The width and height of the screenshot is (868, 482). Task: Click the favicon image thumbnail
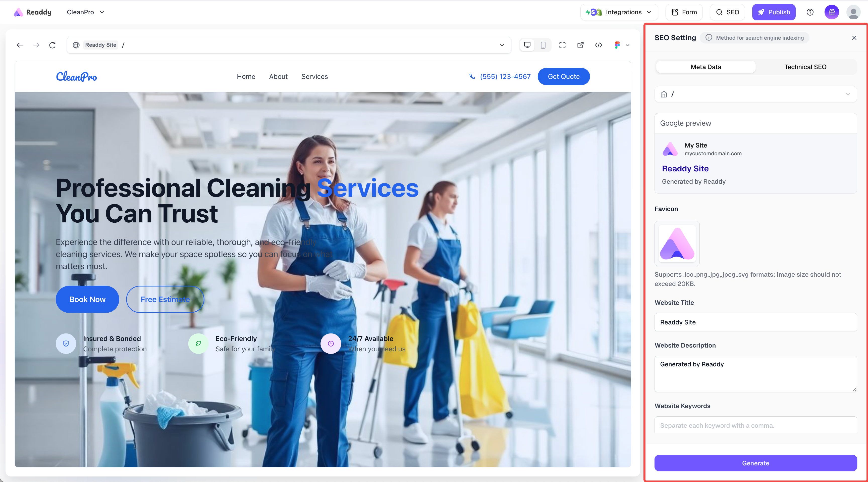[x=677, y=243]
